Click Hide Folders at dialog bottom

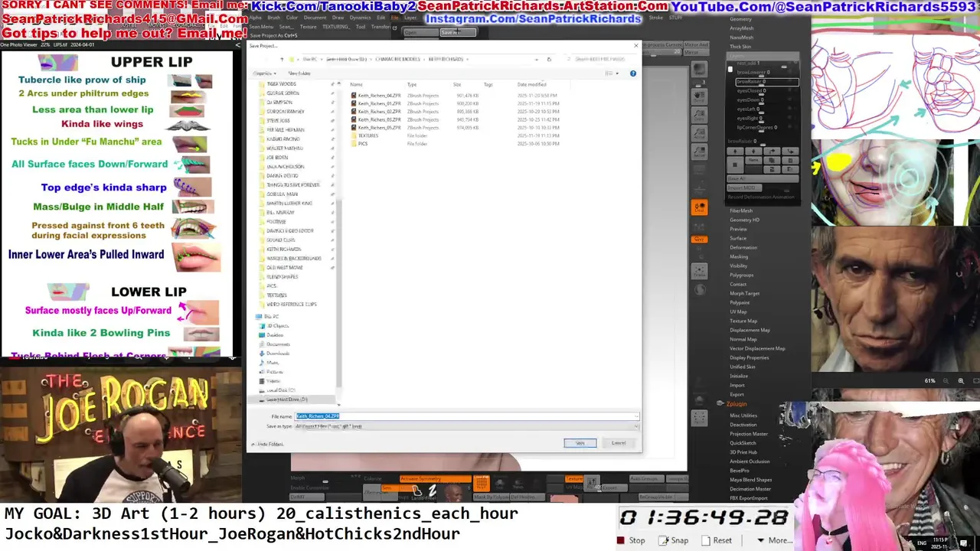267,444
